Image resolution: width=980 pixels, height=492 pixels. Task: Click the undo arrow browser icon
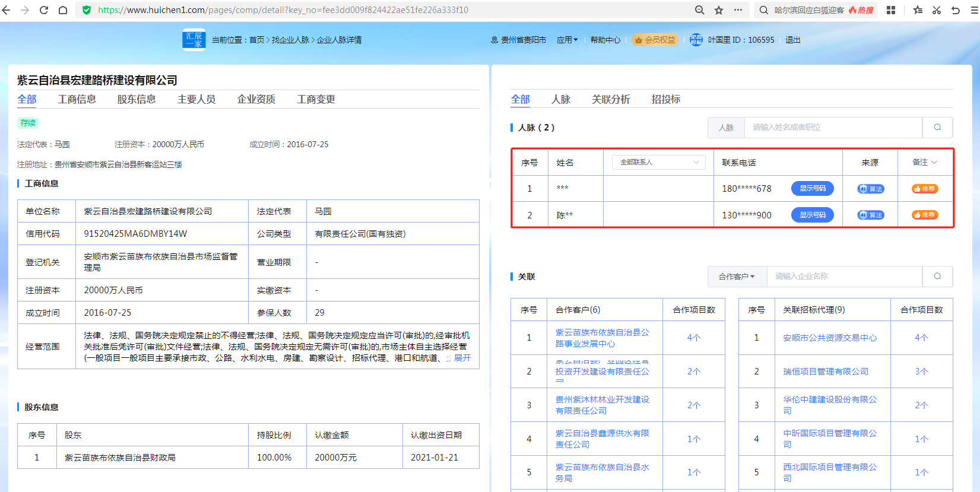tap(956, 10)
